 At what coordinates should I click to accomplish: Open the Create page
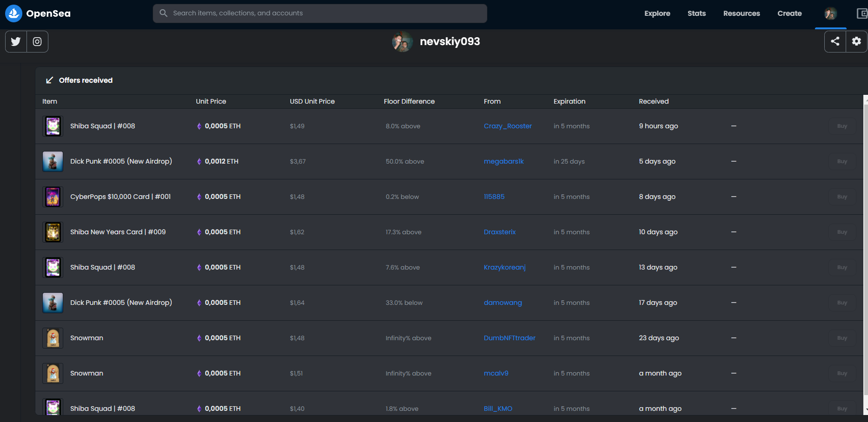coord(789,13)
